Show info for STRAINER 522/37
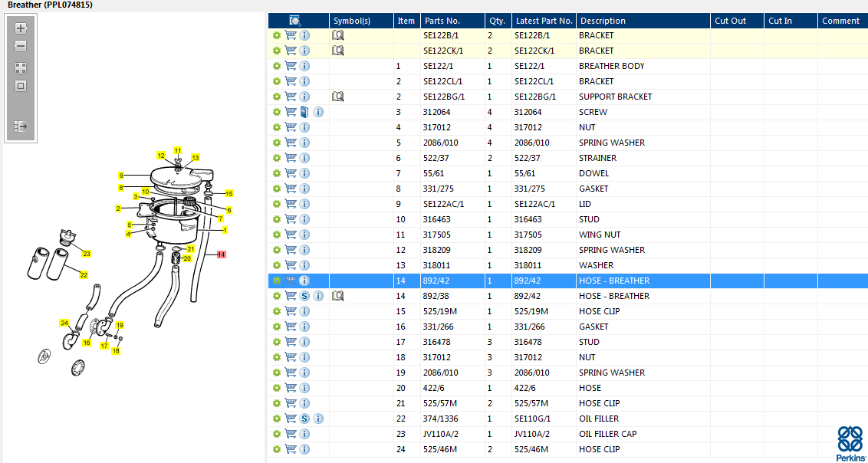The width and height of the screenshot is (868, 463). 304,158
